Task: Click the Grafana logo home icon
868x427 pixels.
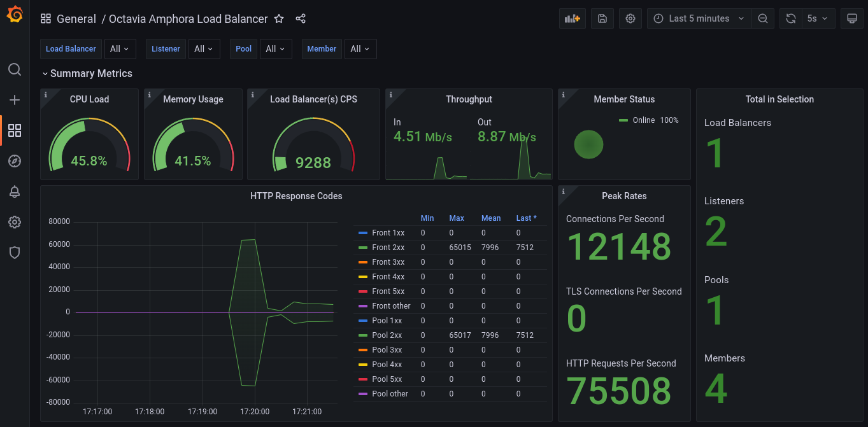Action: pyautogui.click(x=15, y=15)
